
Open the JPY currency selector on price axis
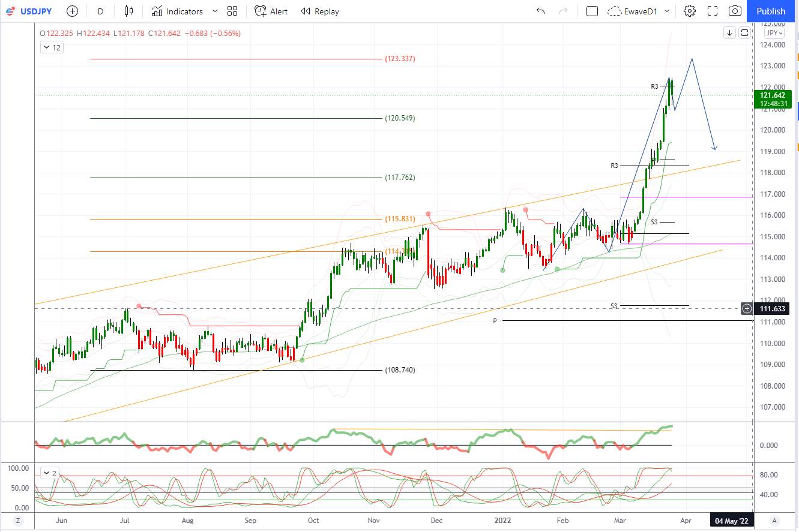[774, 33]
